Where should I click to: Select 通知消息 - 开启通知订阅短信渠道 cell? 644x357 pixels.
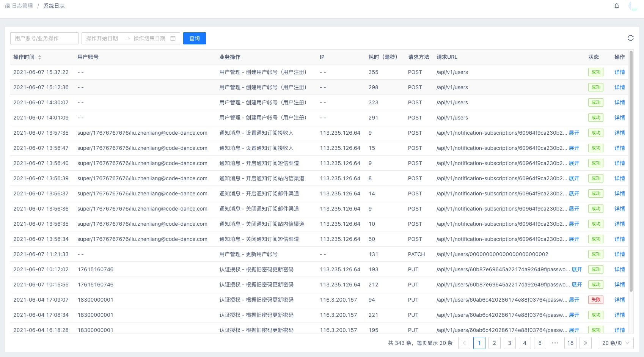point(259,163)
